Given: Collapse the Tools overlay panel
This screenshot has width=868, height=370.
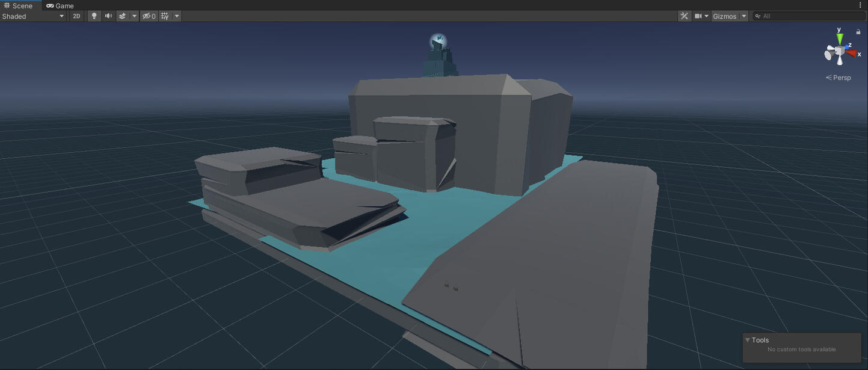Looking at the screenshot, I should click(748, 339).
